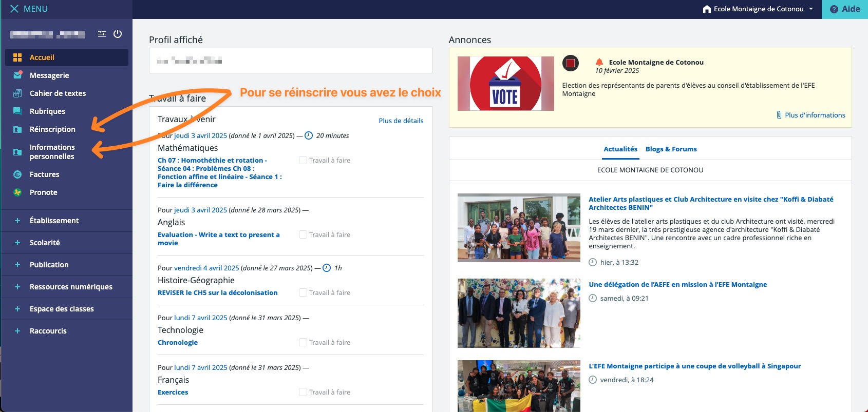Click the dark red square announcement badge
The image size is (868, 412).
pyautogui.click(x=570, y=63)
